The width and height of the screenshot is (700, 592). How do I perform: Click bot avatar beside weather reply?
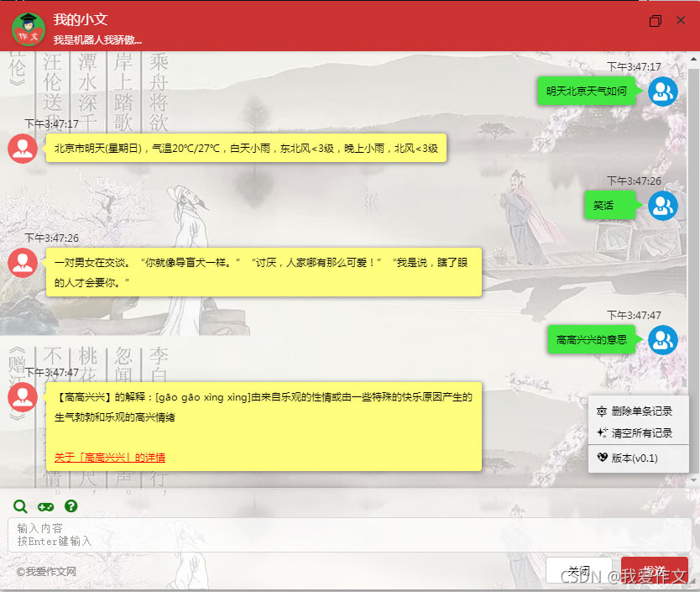pyautogui.click(x=23, y=149)
